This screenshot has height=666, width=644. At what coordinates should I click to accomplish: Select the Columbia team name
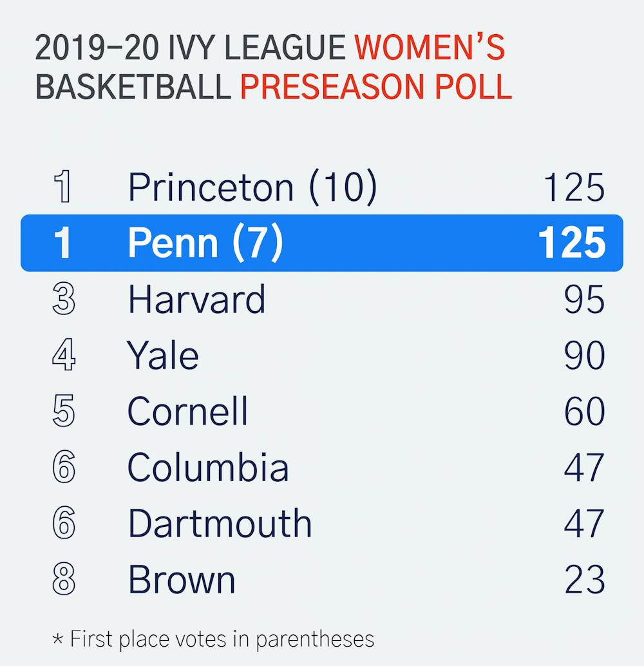tap(207, 468)
